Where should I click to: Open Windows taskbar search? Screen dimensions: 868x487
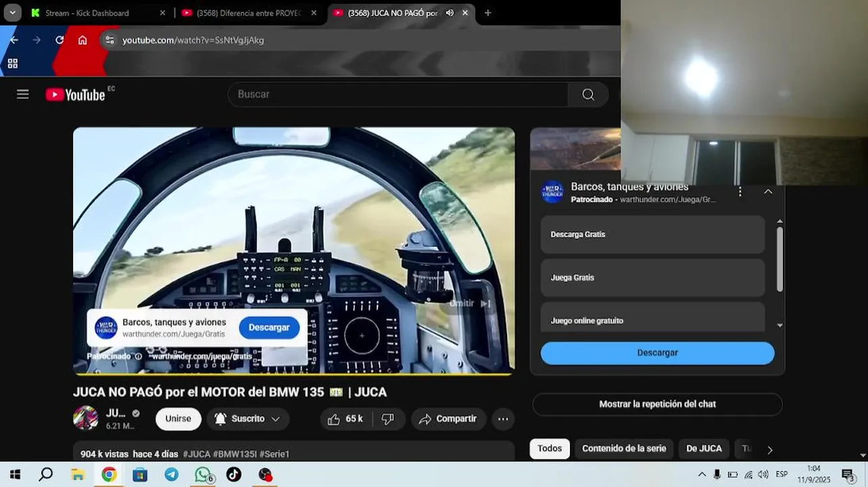coord(46,475)
